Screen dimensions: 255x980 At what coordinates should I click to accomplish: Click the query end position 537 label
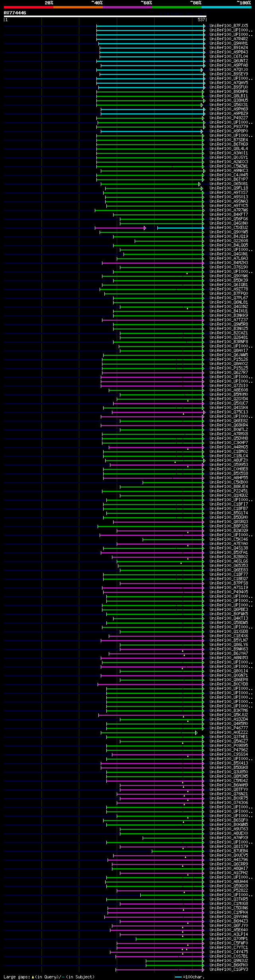pyautogui.click(x=201, y=20)
